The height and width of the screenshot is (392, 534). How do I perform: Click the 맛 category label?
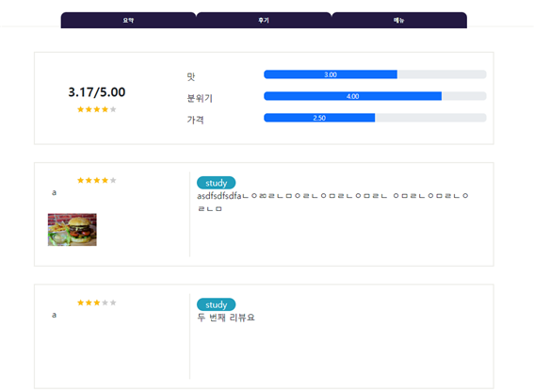(x=190, y=76)
